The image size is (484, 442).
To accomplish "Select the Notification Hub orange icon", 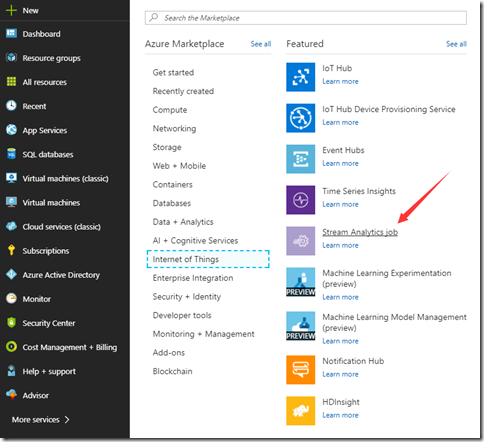I will click(300, 370).
